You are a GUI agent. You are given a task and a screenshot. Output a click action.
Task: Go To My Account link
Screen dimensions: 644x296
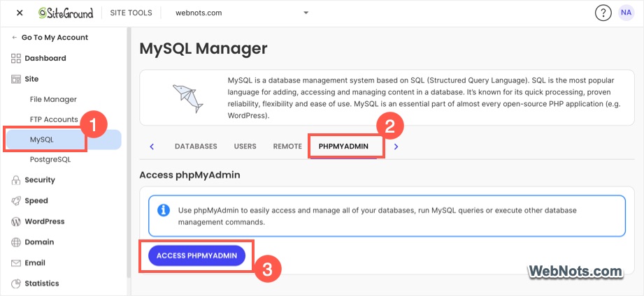point(55,37)
